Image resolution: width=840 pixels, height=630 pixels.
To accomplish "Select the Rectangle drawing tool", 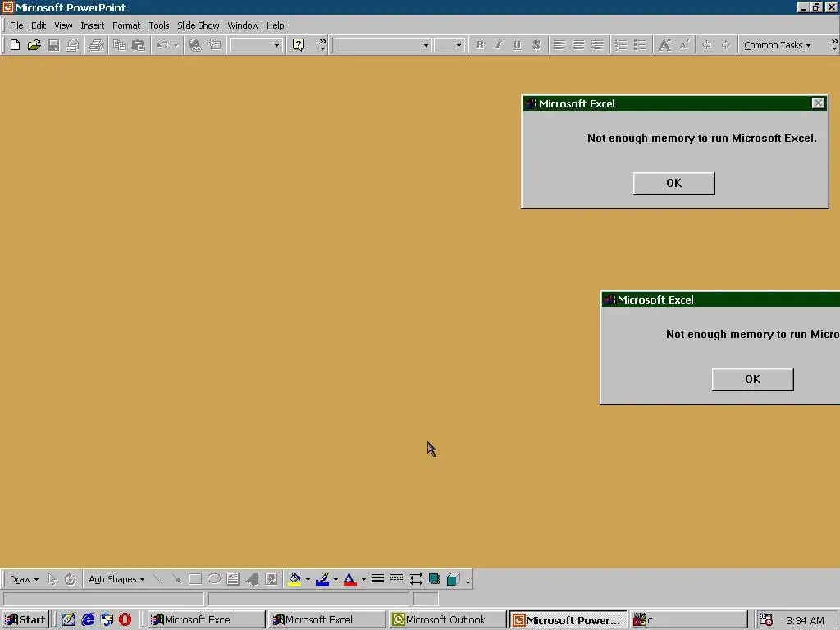I will (x=195, y=579).
